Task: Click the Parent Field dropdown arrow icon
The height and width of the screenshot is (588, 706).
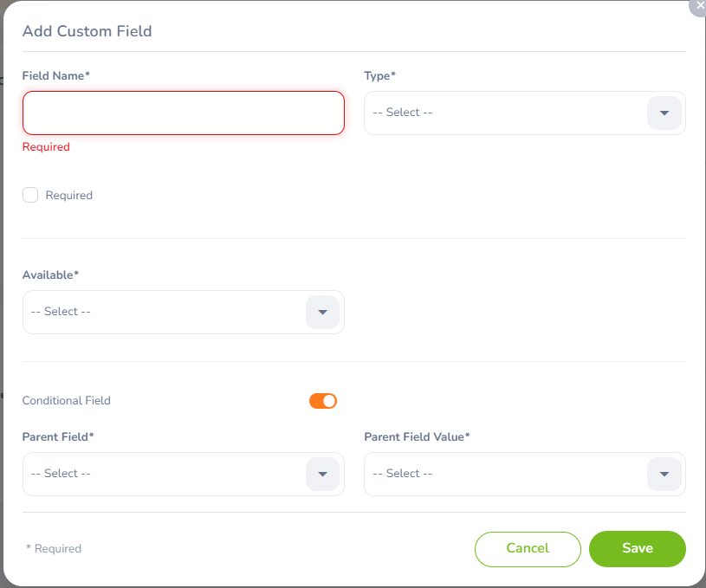Action: [322, 475]
